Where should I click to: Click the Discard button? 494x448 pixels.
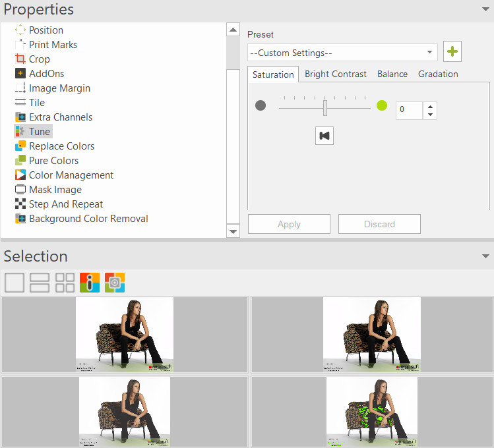[379, 224]
